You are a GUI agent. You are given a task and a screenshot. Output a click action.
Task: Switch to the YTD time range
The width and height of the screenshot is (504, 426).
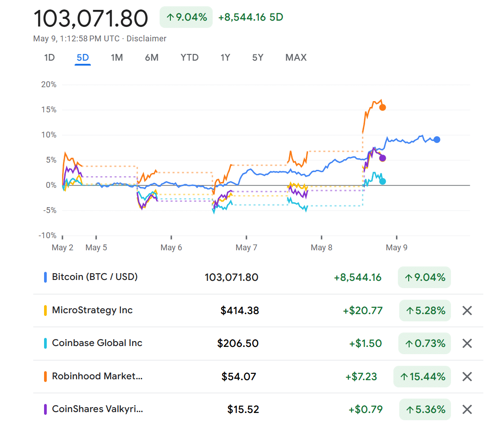(x=190, y=58)
